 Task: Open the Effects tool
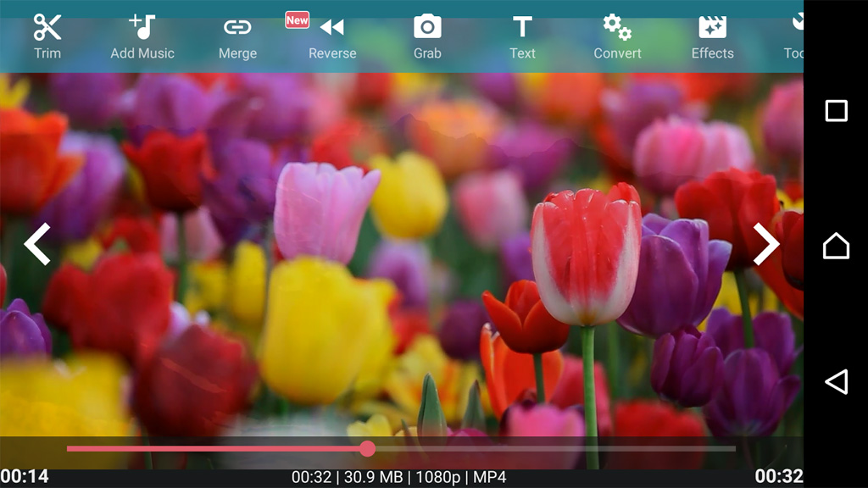712,37
